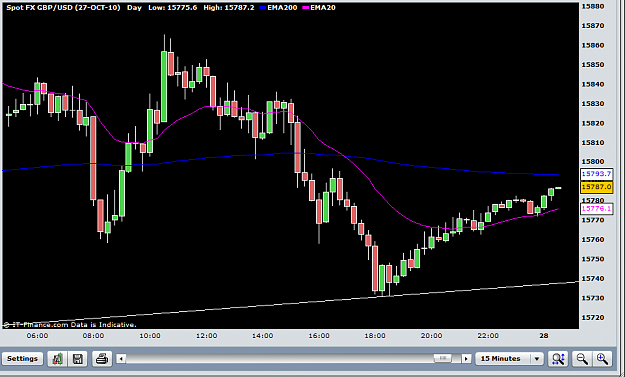Click the blue 15793.7 price label
Screen dimensions: 625x377
[x=596, y=174]
